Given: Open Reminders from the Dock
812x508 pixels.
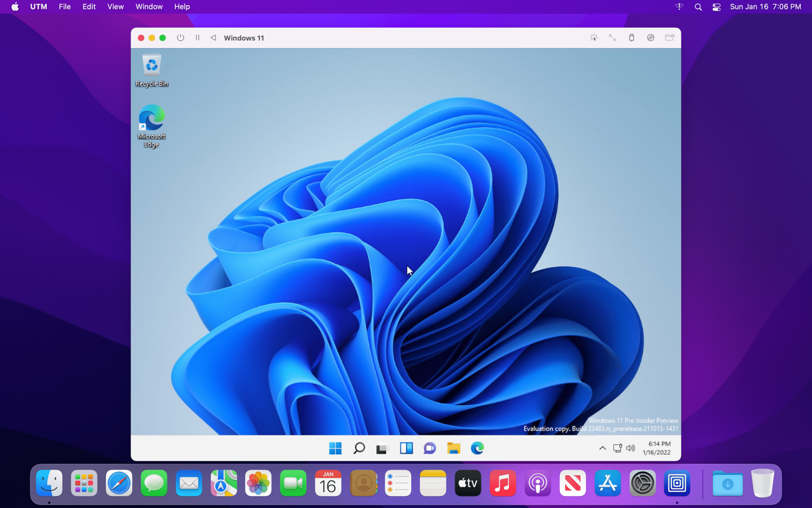Looking at the screenshot, I should [x=398, y=483].
